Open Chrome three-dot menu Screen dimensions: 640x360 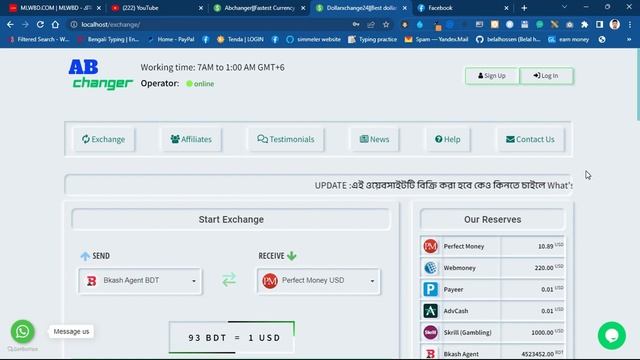point(630,24)
